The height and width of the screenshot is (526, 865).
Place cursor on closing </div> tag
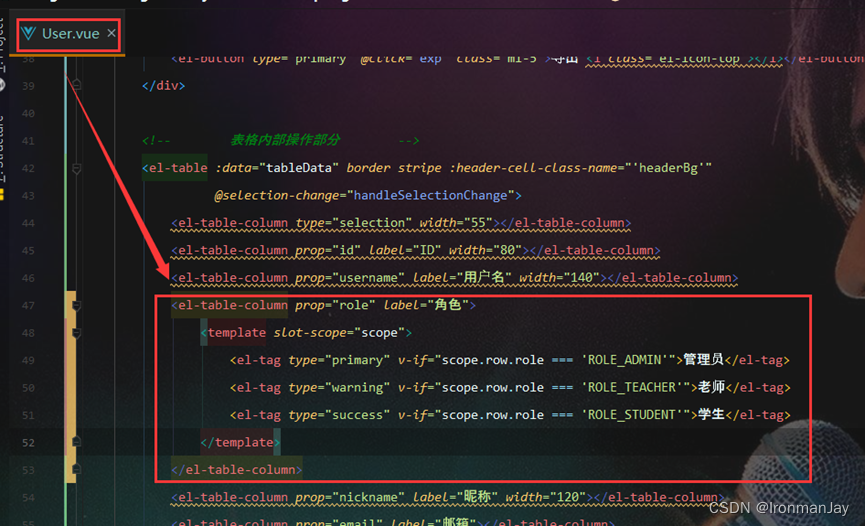[x=163, y=86]
